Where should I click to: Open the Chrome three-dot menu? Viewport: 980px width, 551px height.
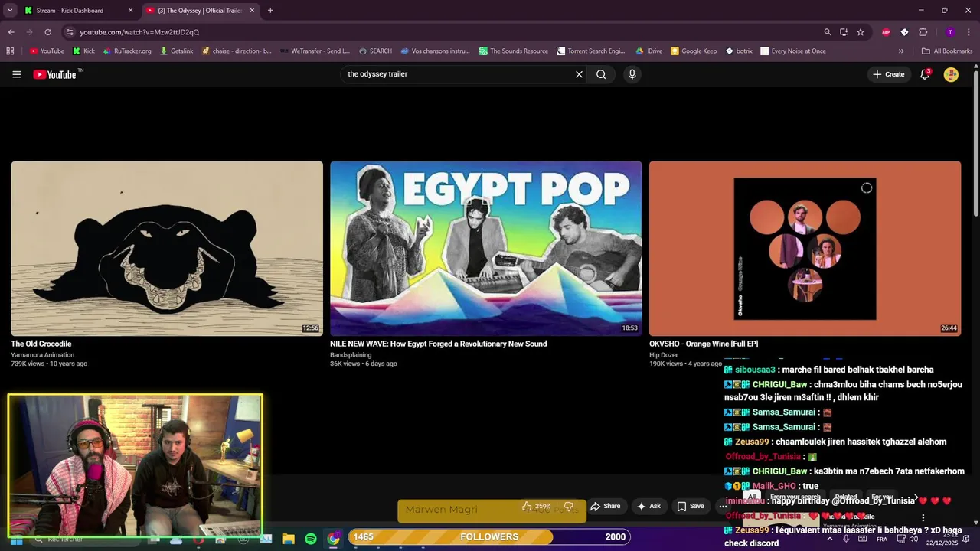click(968, 32)
